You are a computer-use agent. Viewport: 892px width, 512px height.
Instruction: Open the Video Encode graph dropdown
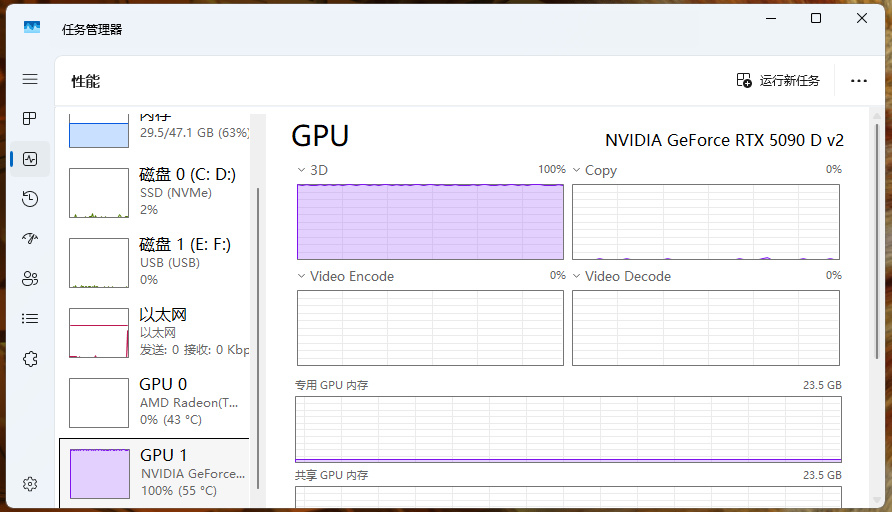302,276
